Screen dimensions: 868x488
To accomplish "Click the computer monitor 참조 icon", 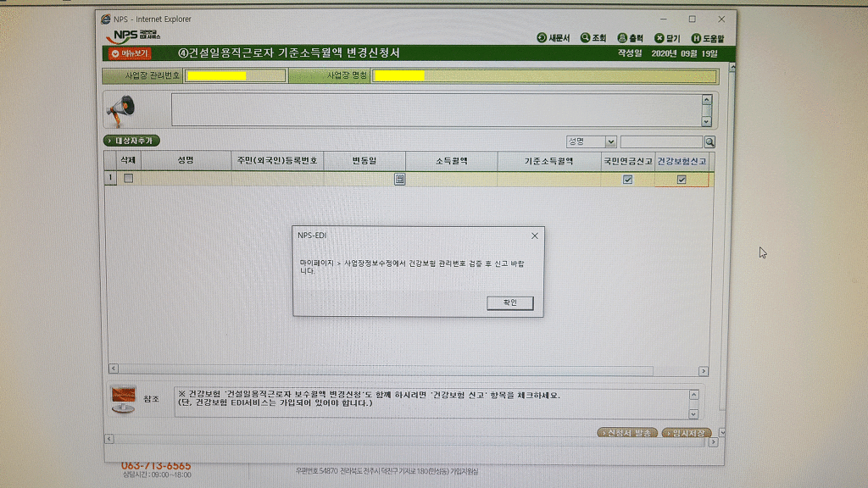I will click(x=123, y=400).
